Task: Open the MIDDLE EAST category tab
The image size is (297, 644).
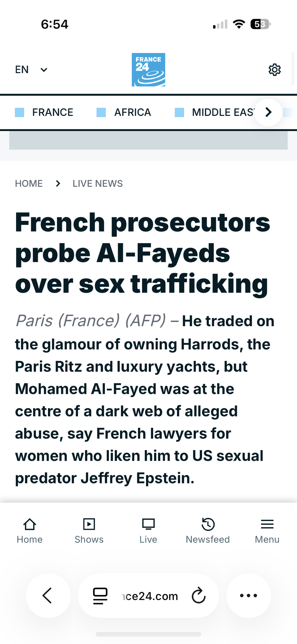Action: (223, 112)
